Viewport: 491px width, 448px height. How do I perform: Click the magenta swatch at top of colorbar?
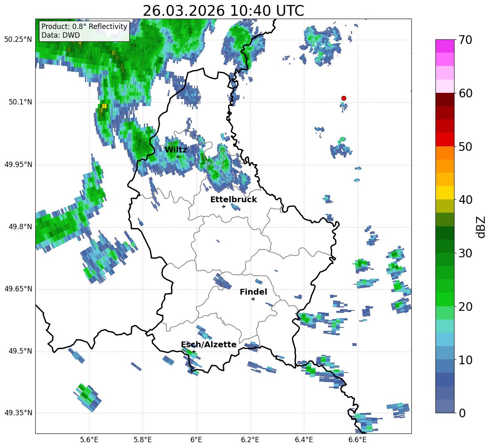445,46
